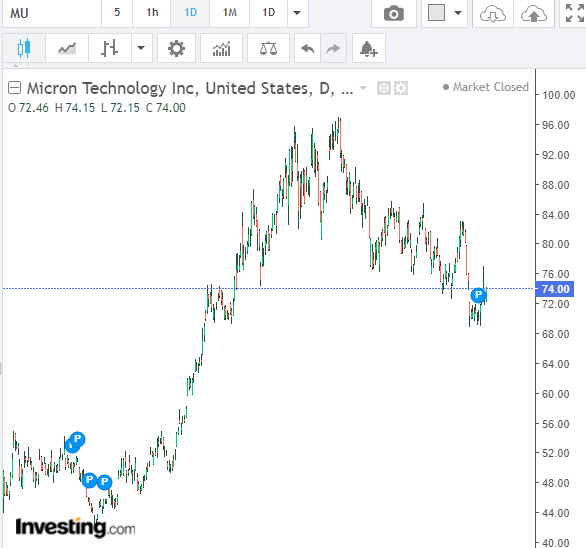586x548 pixels.
Task: Click the 74.00 current price label
Action: (555, 289)
